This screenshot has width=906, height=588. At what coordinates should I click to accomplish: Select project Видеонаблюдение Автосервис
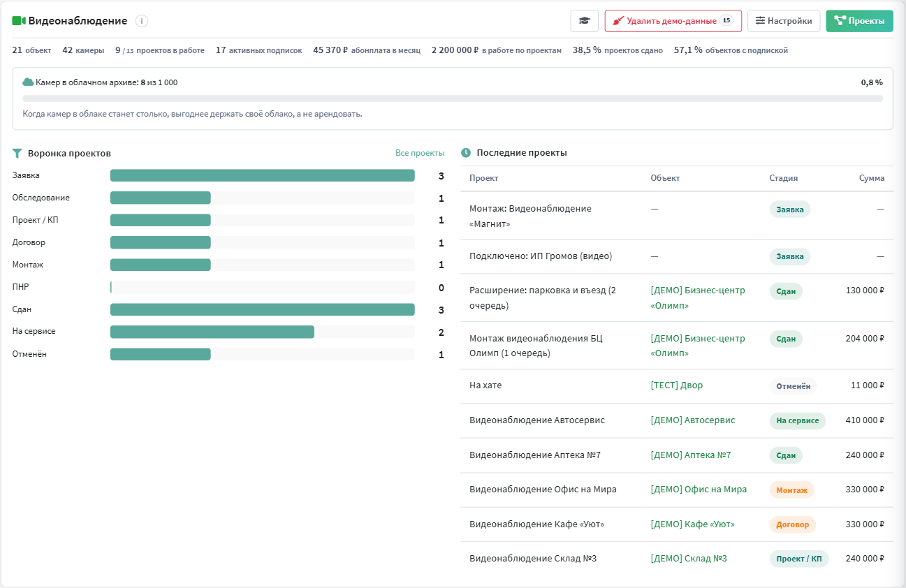tap(537, 420)
